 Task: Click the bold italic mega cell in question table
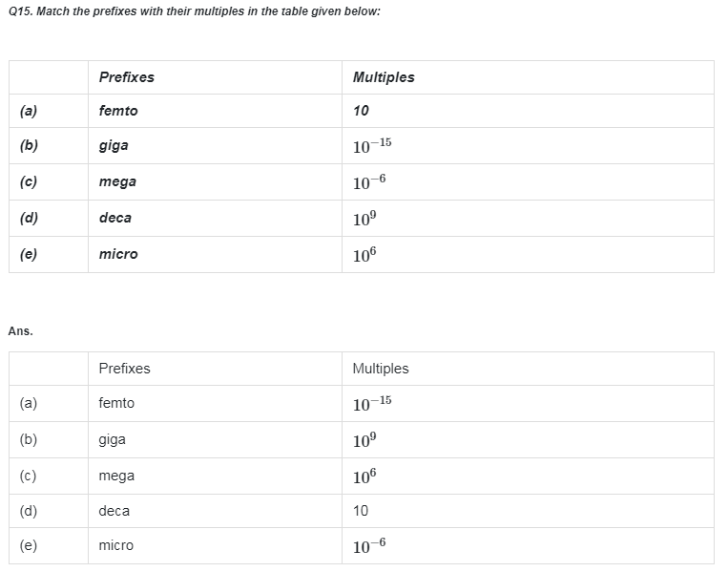(x=117, y=181)
